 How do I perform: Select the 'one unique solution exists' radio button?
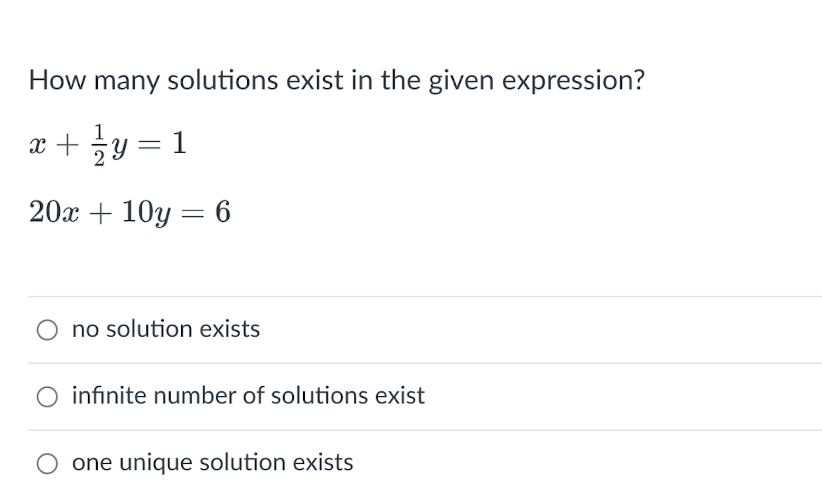pyautogui.click(x=48, y=464)
